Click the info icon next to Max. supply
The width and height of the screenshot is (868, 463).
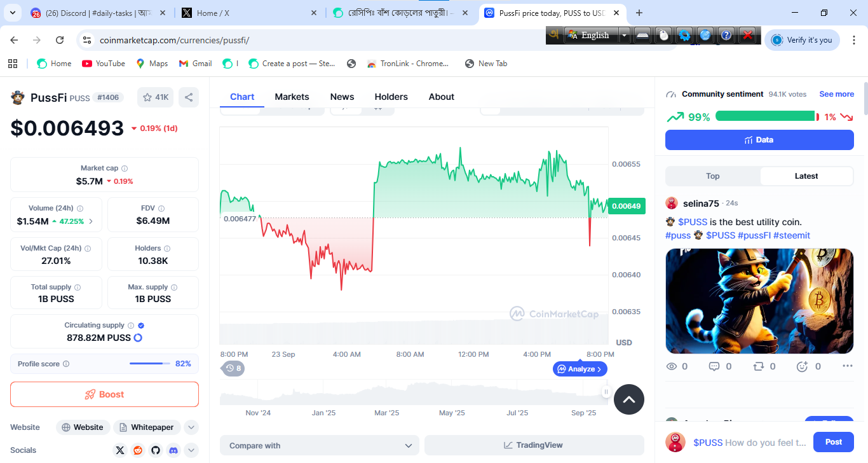coord(174,287)
